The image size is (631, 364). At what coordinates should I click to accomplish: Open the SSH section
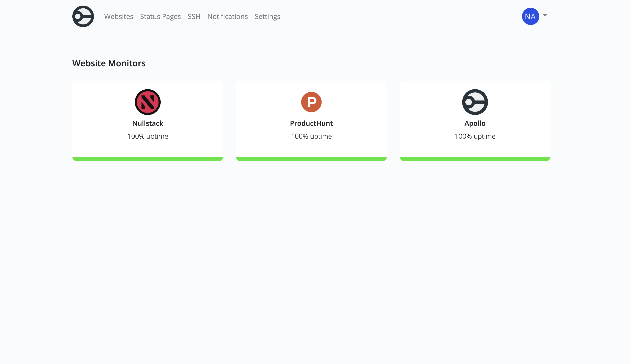click(194, 17)
